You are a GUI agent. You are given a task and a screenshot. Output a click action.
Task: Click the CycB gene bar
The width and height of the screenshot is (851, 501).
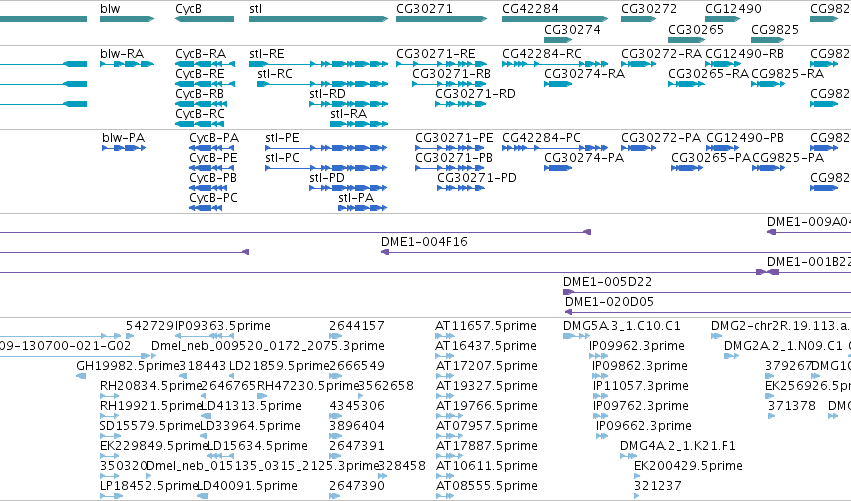[205, 19]
